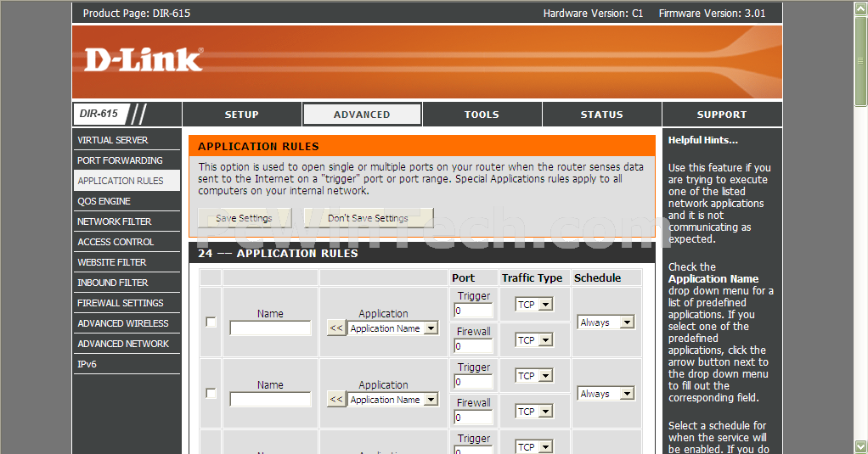This screenshot has height=454, width=868.
Task: Enable the first application rule checkbox
Action: coord(211,322)
